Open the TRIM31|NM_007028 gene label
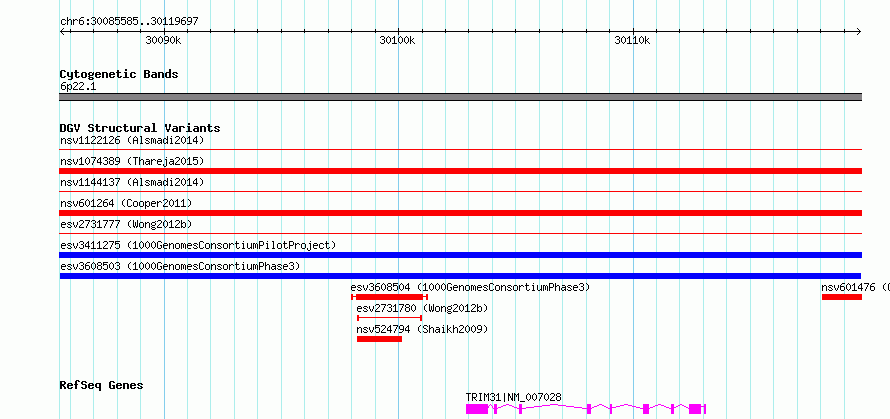Screen dimensions: 890x419 pyautogui.click(x=514, y=397)
